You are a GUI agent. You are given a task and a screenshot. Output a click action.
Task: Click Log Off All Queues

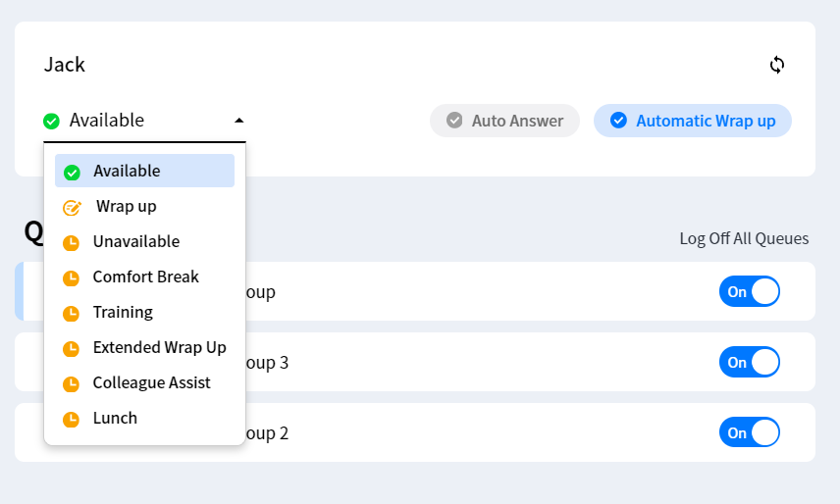[744, 238]
